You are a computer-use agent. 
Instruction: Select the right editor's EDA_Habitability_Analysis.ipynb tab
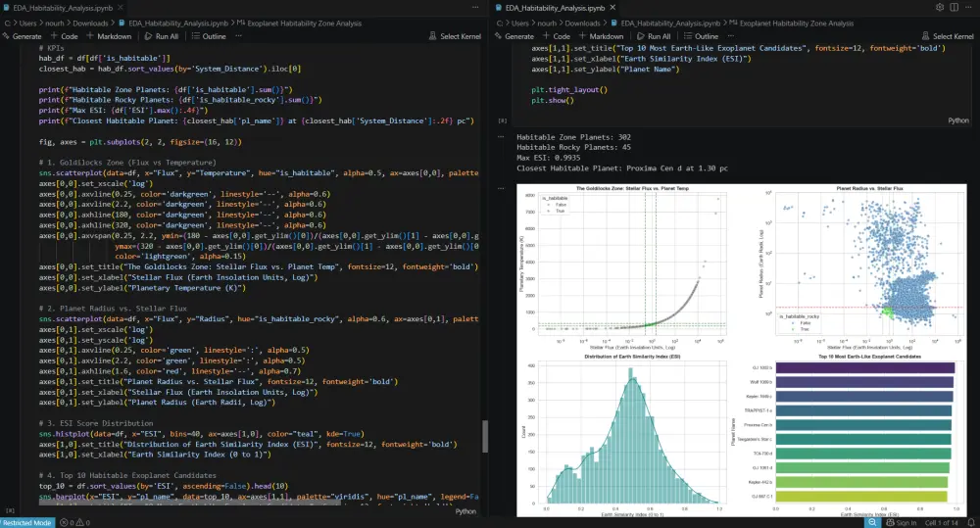click(x=555, y=8)
